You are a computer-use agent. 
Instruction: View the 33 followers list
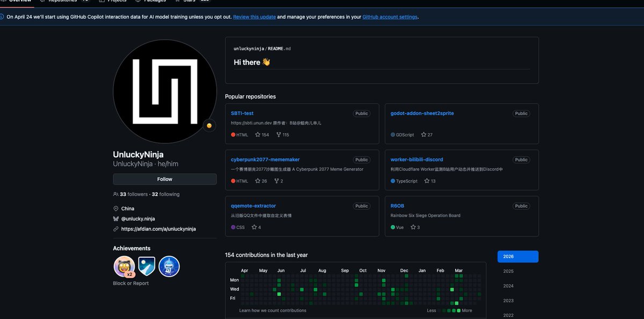[134, 194]
